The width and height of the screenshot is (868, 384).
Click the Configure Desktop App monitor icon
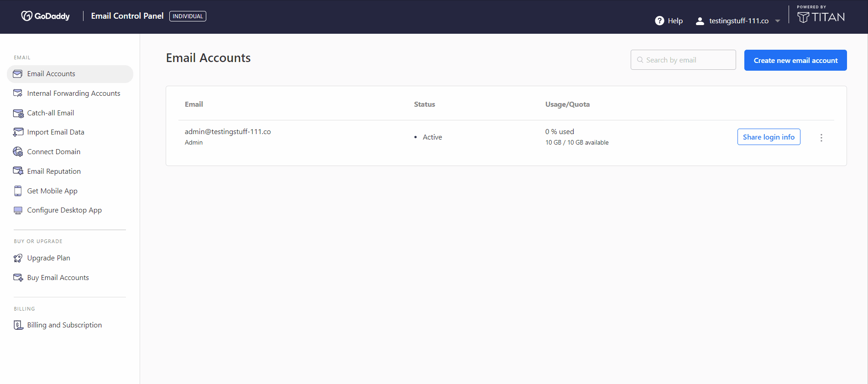click(x=18, y=210)
